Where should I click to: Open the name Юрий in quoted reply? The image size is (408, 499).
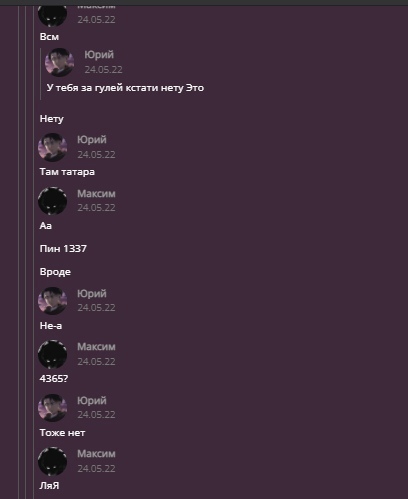[x=99, y=55]
